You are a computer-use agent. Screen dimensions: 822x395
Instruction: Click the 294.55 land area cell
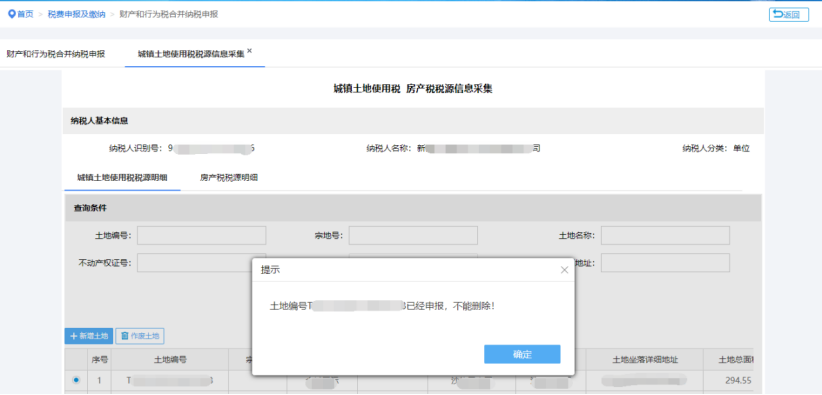tap(739, 380)
